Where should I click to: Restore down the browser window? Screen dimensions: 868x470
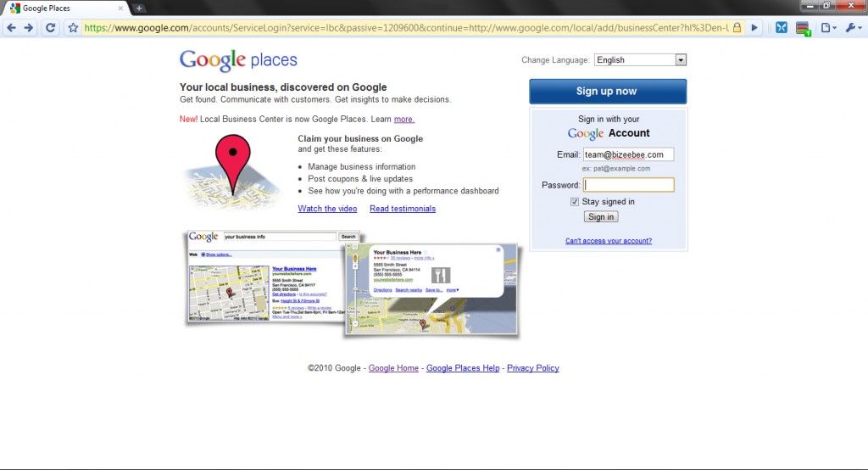tap(826, 6)
